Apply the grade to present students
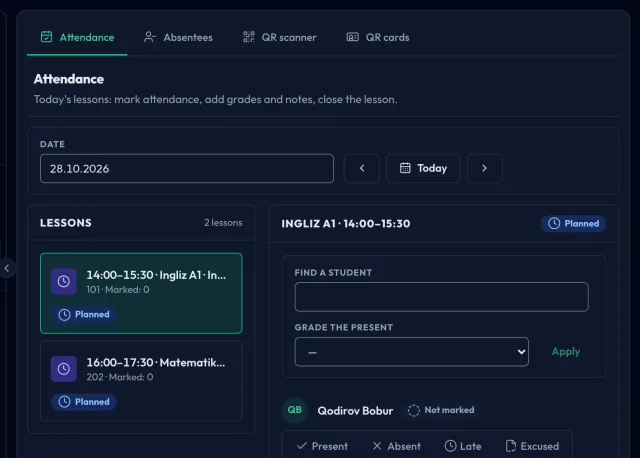The width and height of the screenshot is (640, 458). click(x=566, y=352)
